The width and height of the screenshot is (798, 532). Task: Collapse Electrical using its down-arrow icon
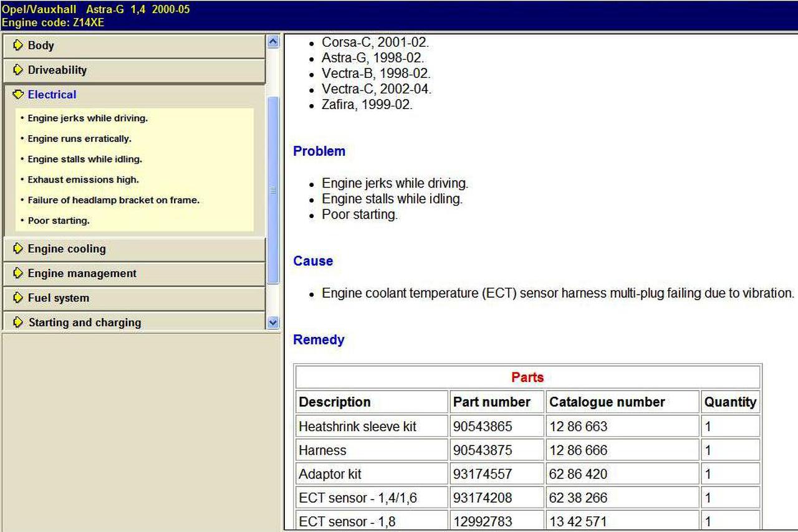pyautogui.click(x=17, y=95)
